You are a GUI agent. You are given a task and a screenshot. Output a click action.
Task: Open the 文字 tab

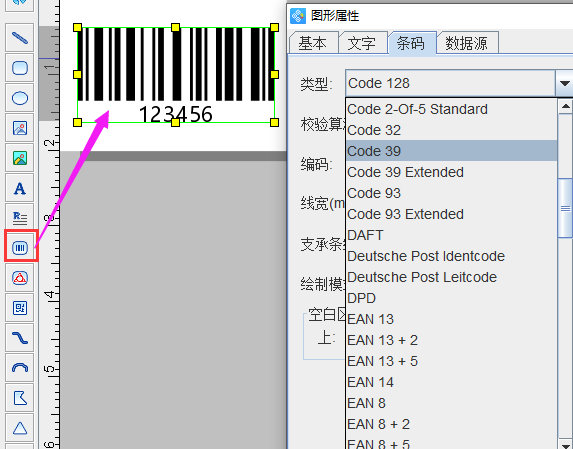pyautogui.click(x=362, y=43)
